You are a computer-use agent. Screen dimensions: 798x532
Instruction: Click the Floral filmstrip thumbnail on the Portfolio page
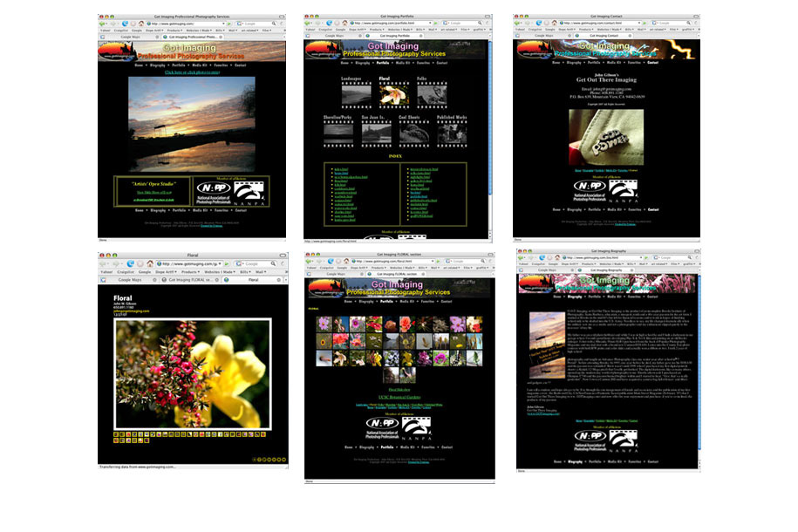click(393, 95)
